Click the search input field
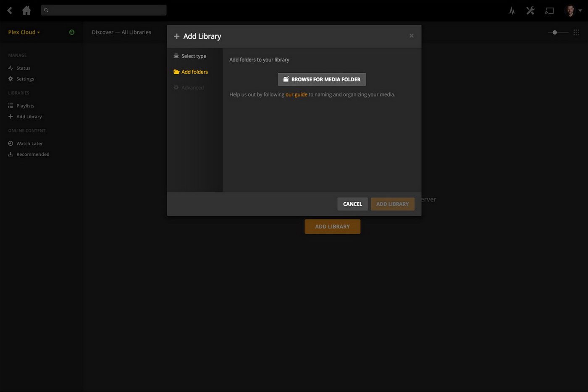This screenshot has height=392, width=588. (104, 10)
